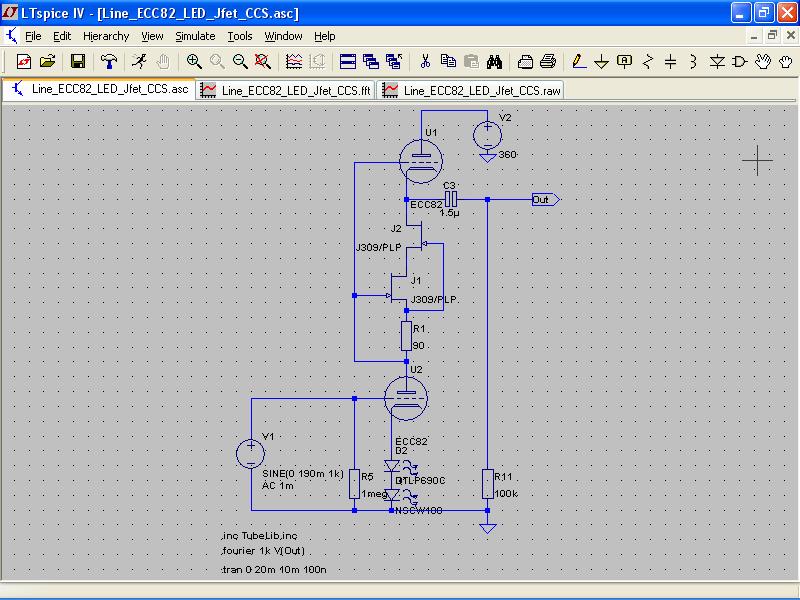
Task: Select voltage source V2 symbol
Action: (x=488, y=136)
